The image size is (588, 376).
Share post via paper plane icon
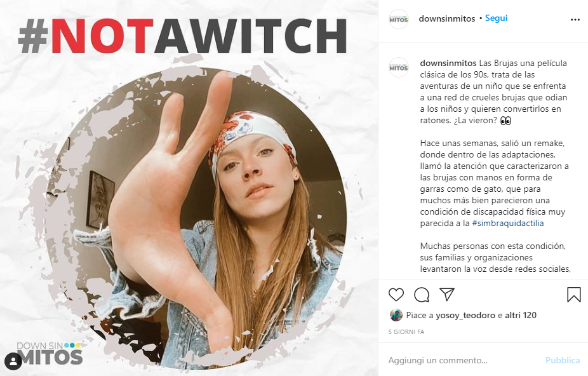coord(447,295)
